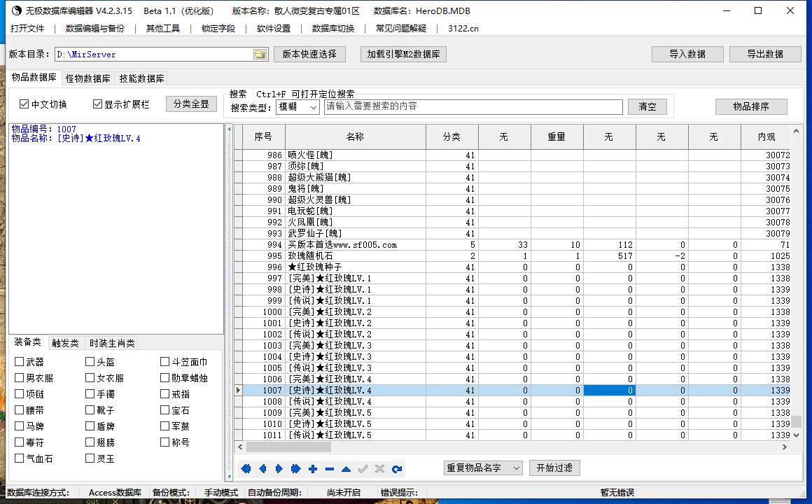The image size is (812, 504).
Task: Delete the record with the minus icon
Action: click(x=330, y=469)
